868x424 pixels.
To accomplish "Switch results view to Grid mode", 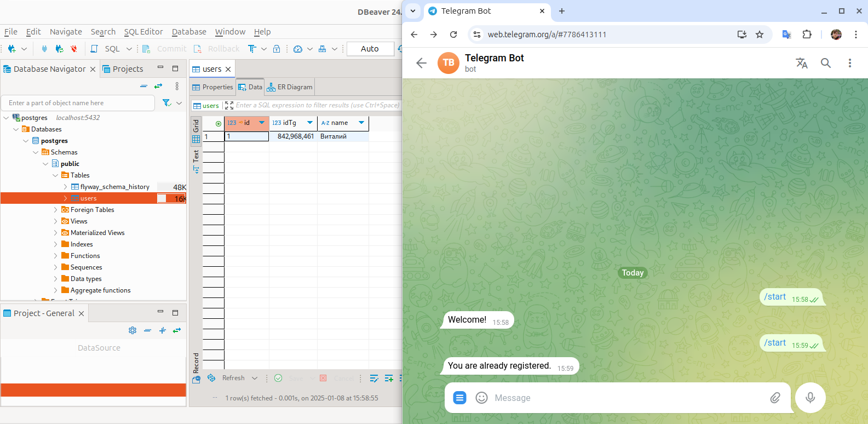I will pos(196,131).
